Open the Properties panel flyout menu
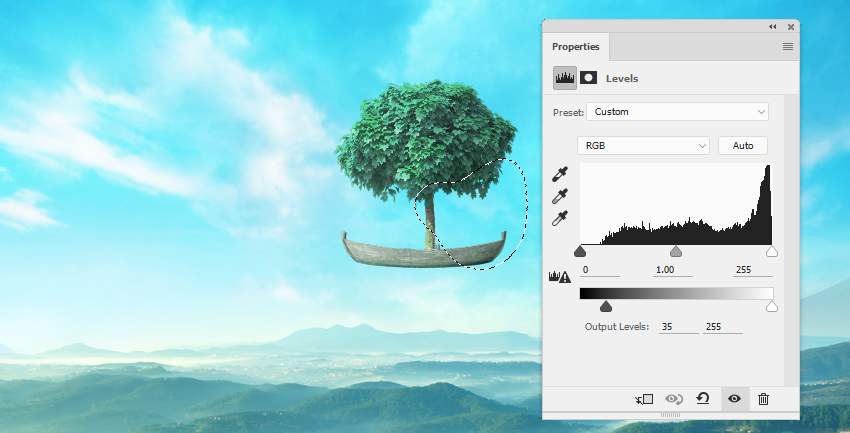Screen dimensions: 850x433 point(788,47)
